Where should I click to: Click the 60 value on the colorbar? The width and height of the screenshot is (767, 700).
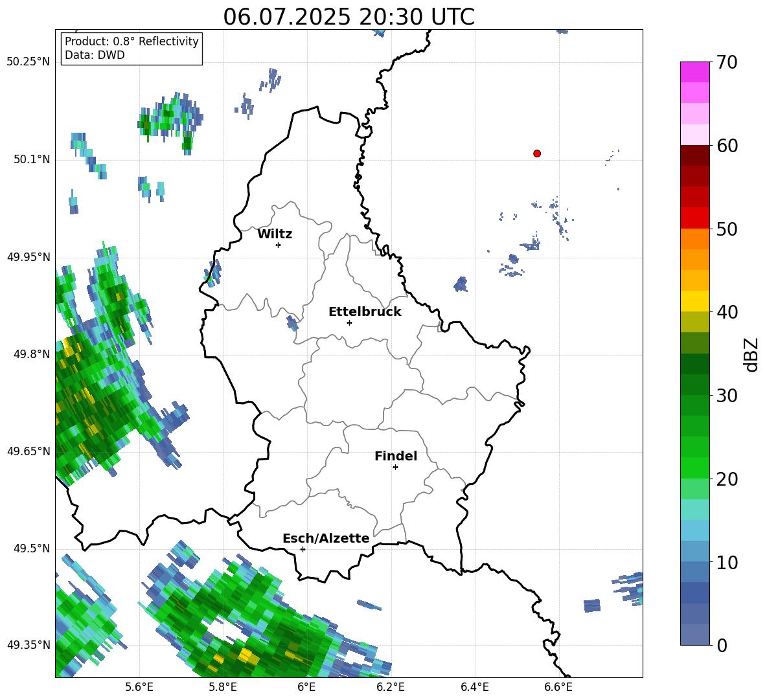point(727,146)
